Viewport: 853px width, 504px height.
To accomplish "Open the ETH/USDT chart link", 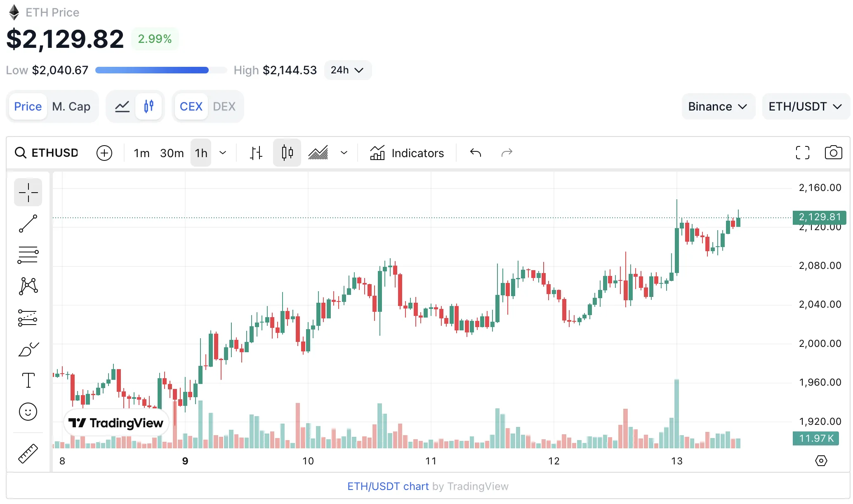I will tap(387, 486).
